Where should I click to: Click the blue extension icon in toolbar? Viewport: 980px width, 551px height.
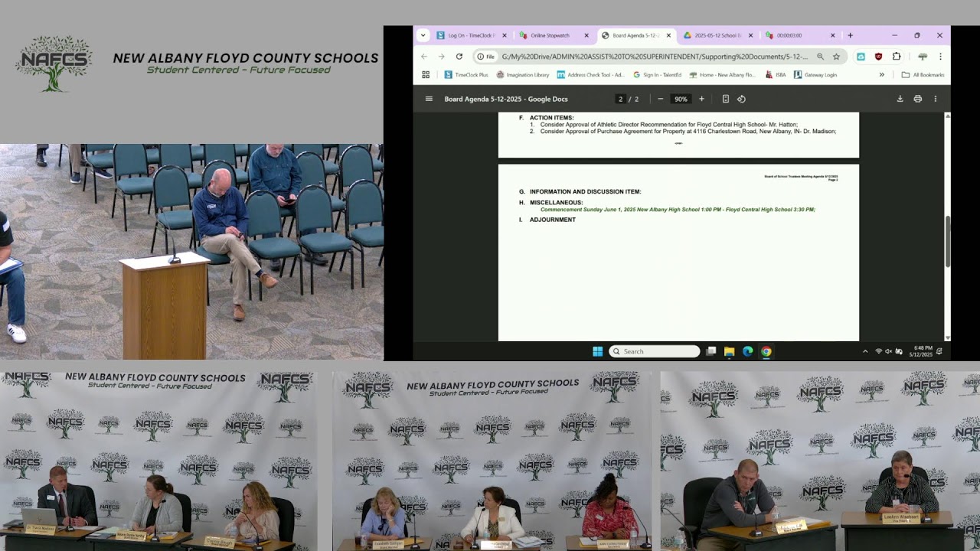[x=861, y=57]
